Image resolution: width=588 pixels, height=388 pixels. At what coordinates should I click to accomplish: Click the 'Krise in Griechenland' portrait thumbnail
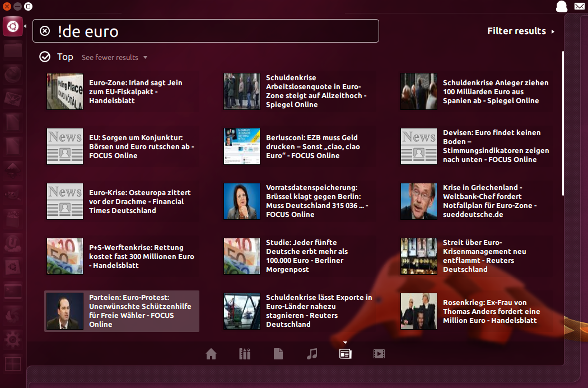click(x=418, y=201)
